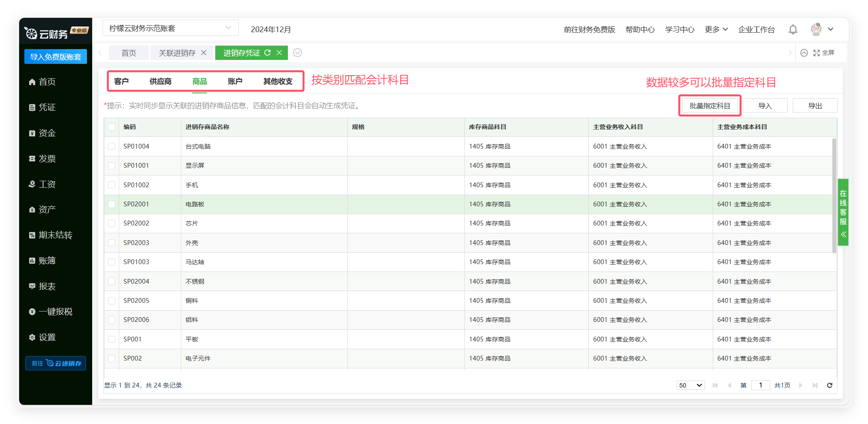Click the collapse header up-arrow icon
Viewport: 868px width, 424px height.
pos(804,53)
